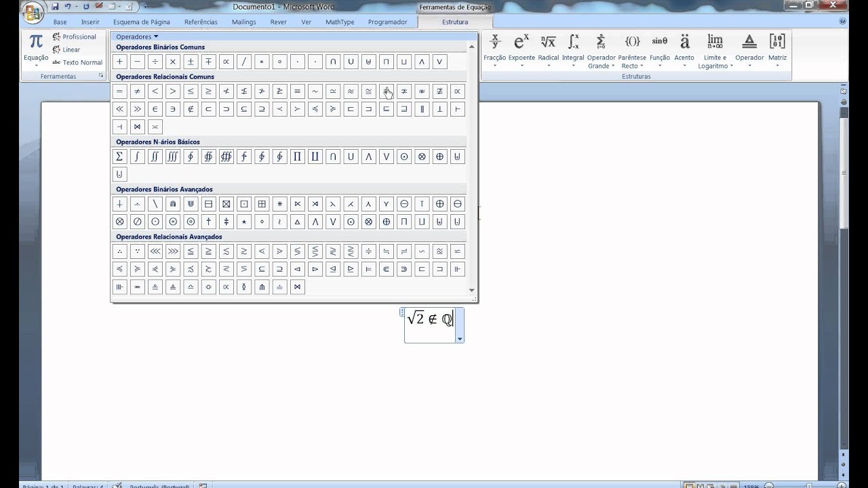
Task: Insert the therefore ∴ operator
Action: click(x=120, y=251)
